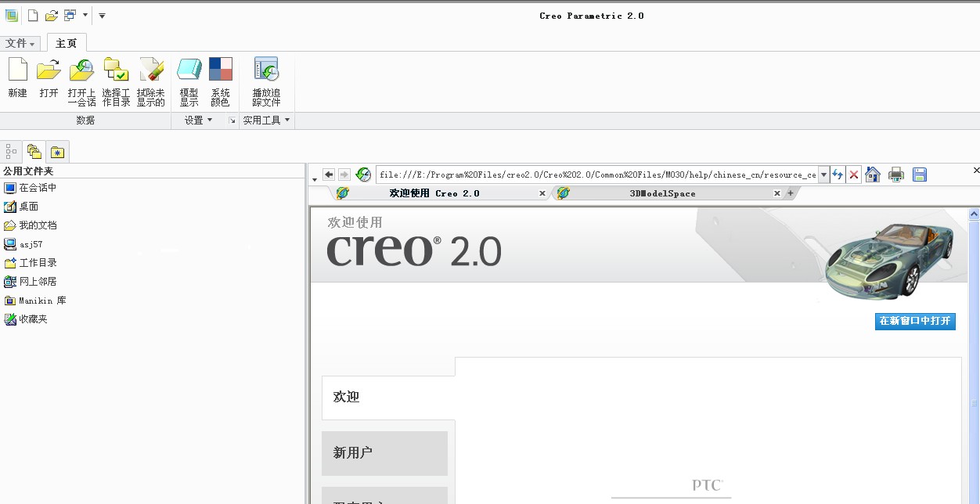Expand the 实用工具 group dropdown
Viewport: 980px width, 504px height.
click(x=266, y=121)
